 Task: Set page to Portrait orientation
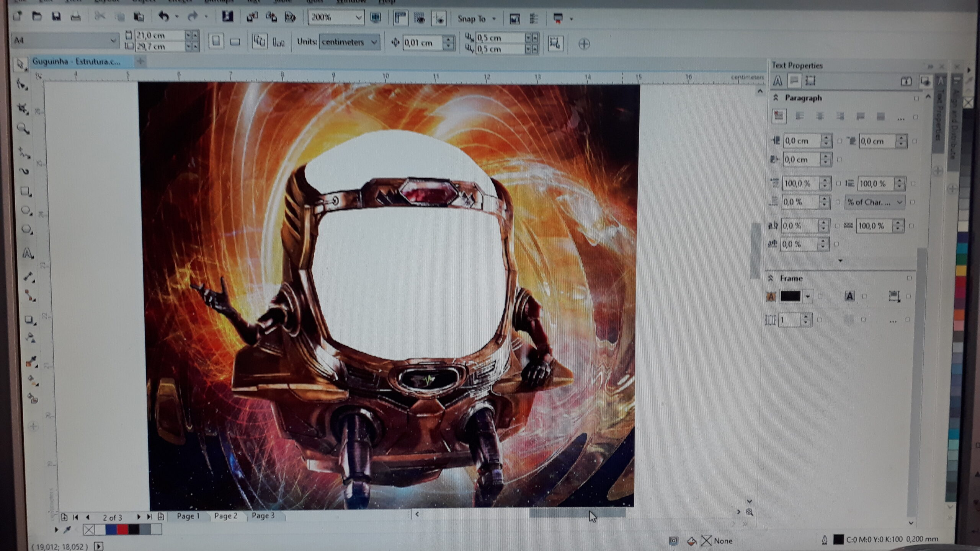pyautogui.click(x=216, y=41)
